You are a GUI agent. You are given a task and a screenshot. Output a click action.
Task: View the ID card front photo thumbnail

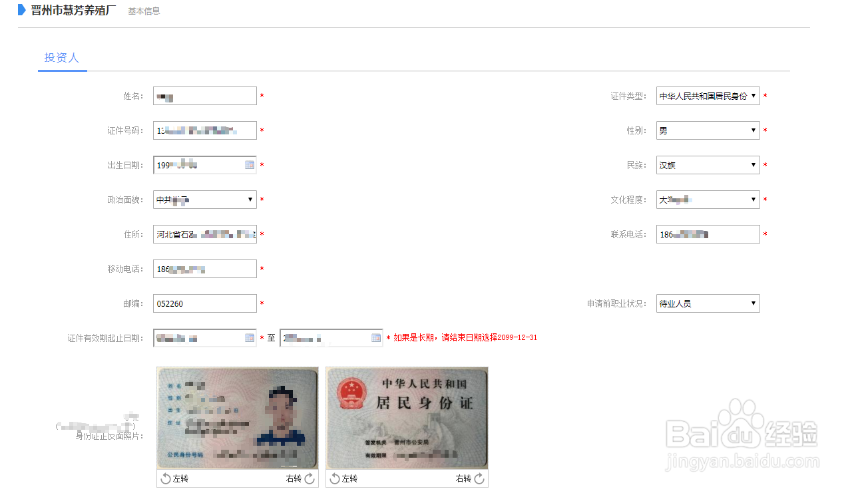pyautogui.click(x=237, y=417)
